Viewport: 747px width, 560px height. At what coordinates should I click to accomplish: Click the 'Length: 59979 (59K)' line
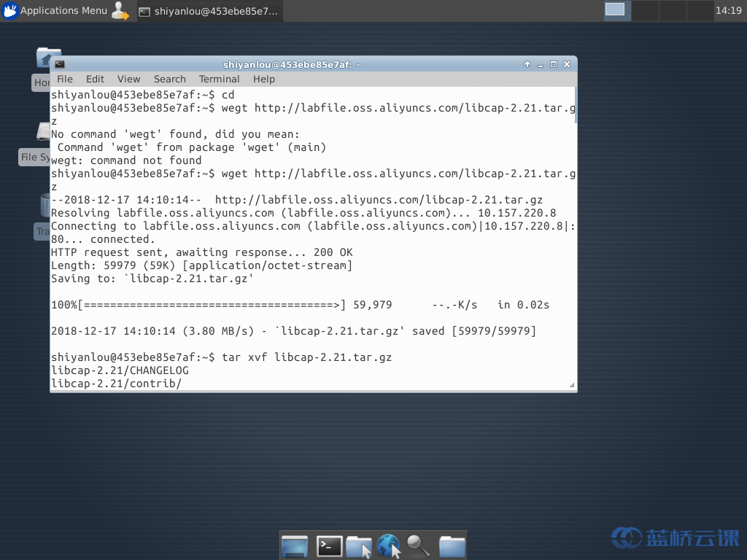[201, 265]
